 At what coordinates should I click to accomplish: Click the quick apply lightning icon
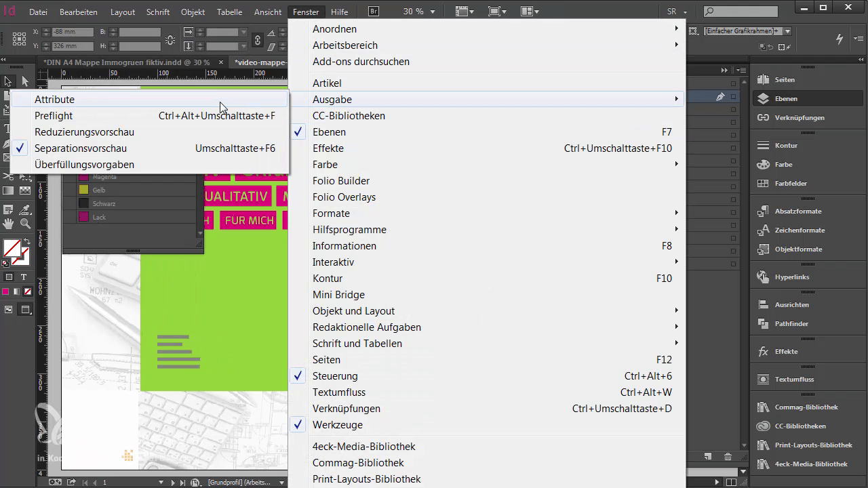tap(840, 39)
